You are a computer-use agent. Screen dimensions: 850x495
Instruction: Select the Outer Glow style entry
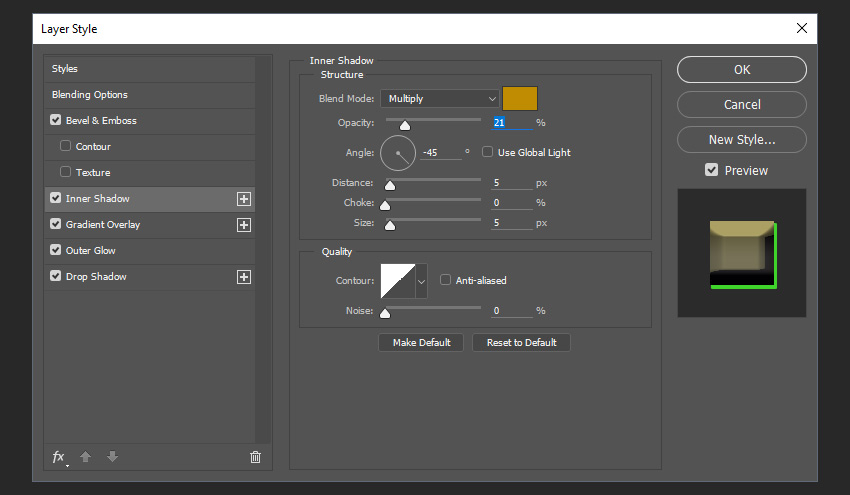coord(91,251)
